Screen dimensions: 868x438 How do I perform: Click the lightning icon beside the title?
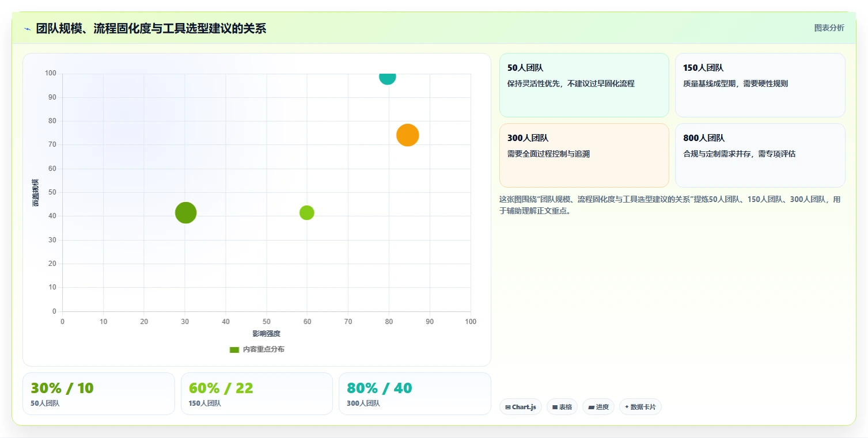27,29
